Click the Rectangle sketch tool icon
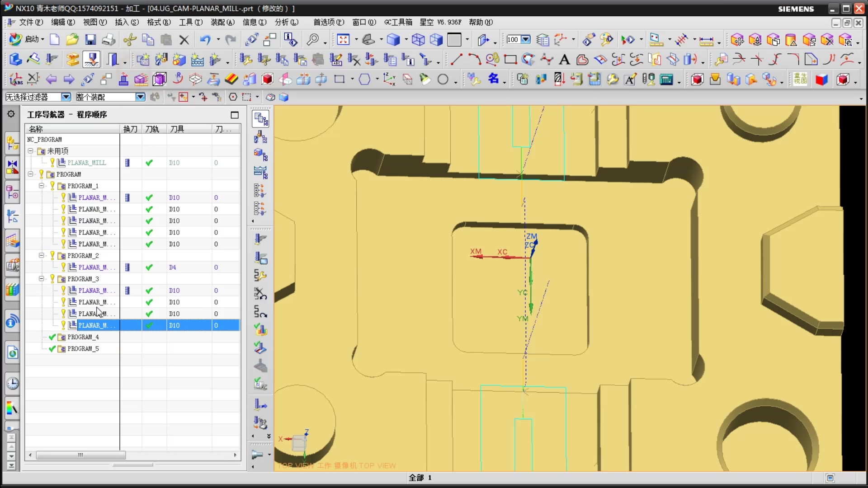The width and height of the screenshot is (868, 488). click(510, 59)
